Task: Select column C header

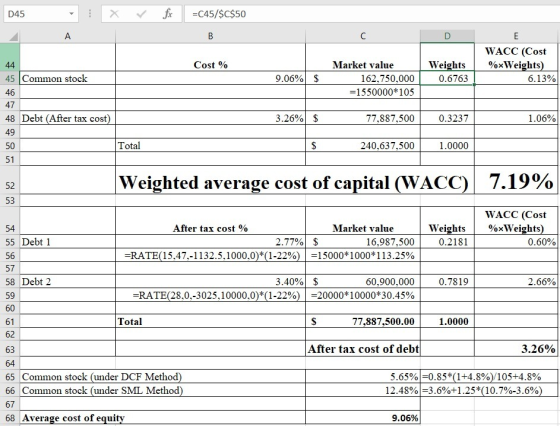Action: click(x=363, y=36)
